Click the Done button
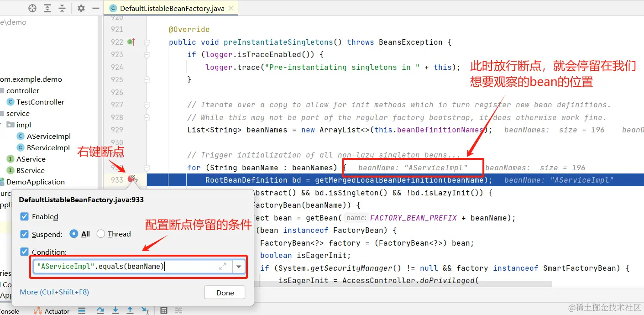Viewport: 644px width, 315px height. tap(224, 292)
